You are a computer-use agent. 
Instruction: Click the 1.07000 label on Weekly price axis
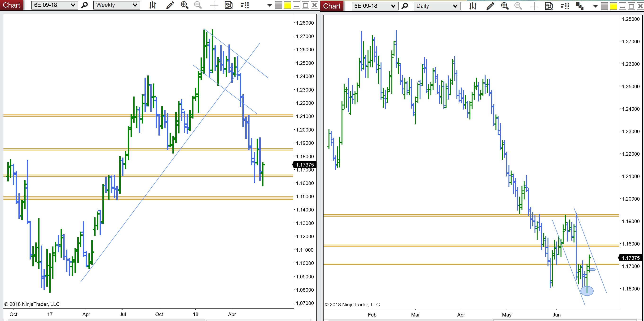point(305,303)
